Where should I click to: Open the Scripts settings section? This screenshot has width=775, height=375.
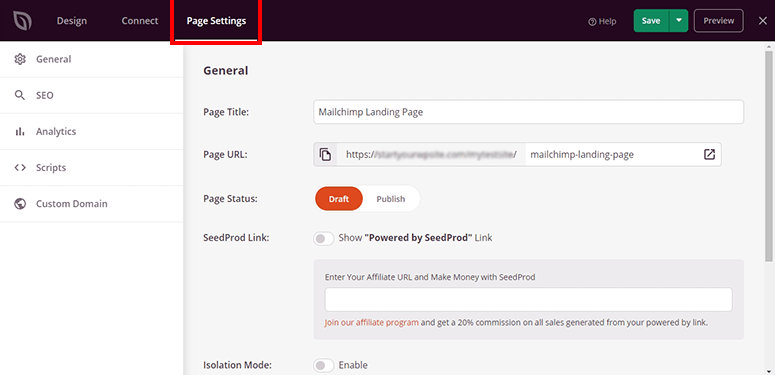[x=91, y=167]
